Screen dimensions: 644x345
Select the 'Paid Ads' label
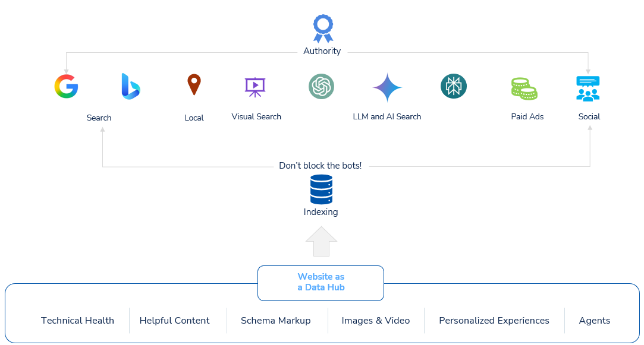click(527, 116)
